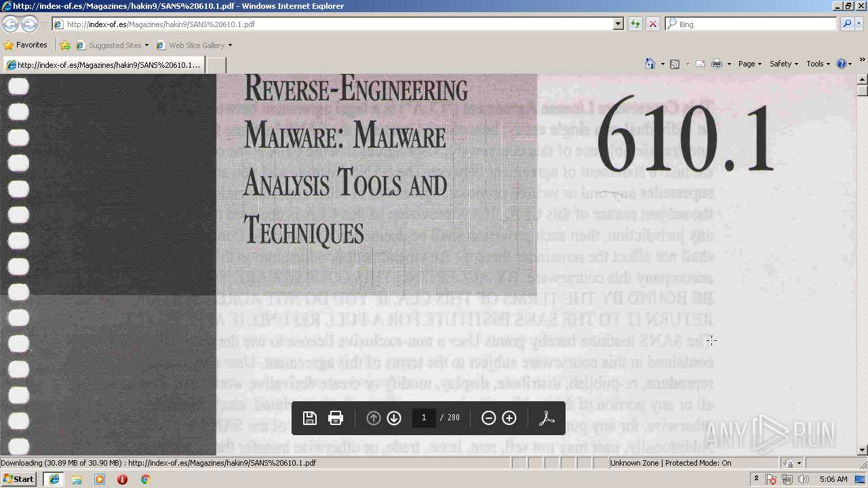Open the red Opera taskbar icon
The width and height of the screenshot is (868, 488).
(x=122, y=479)
